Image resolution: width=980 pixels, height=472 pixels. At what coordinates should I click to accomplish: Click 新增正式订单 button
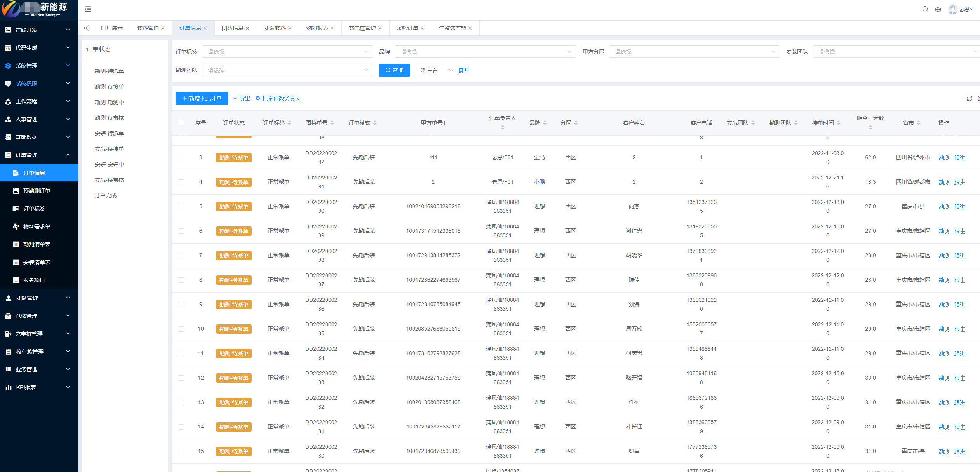202,98
